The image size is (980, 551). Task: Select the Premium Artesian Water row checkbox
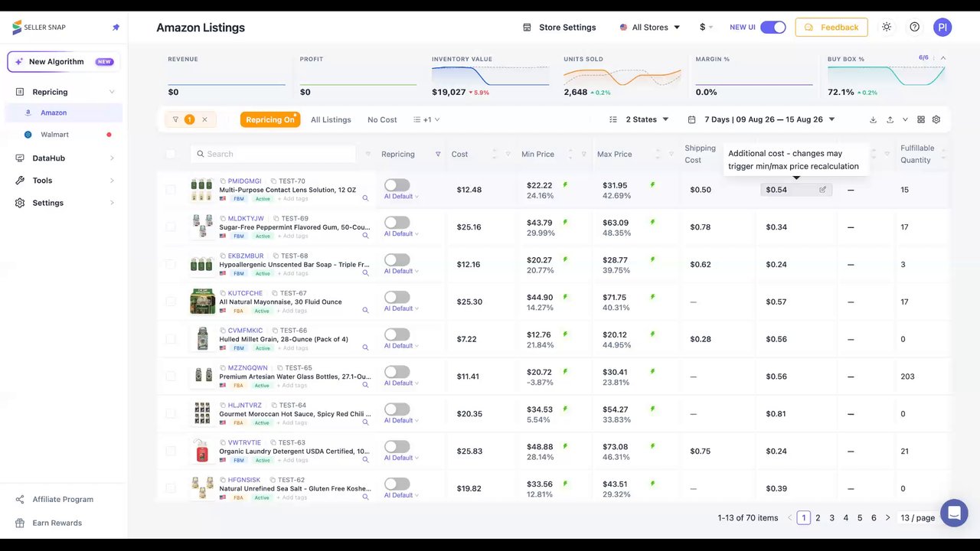pyautogui.click(x=171, y=377)
